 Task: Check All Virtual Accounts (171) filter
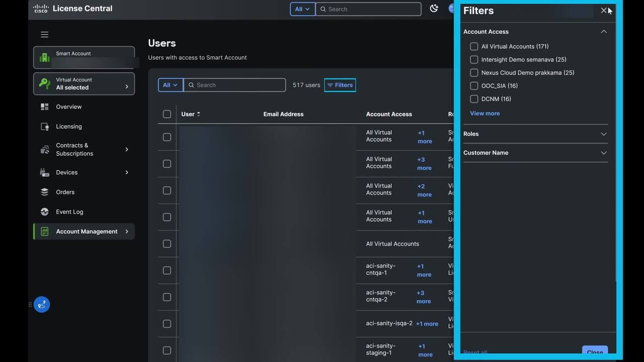474,46
